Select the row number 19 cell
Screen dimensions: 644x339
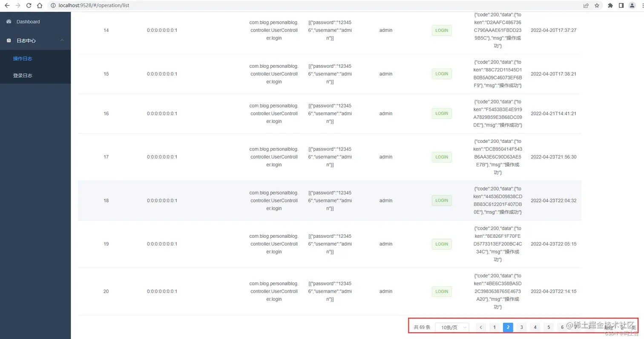106,244
